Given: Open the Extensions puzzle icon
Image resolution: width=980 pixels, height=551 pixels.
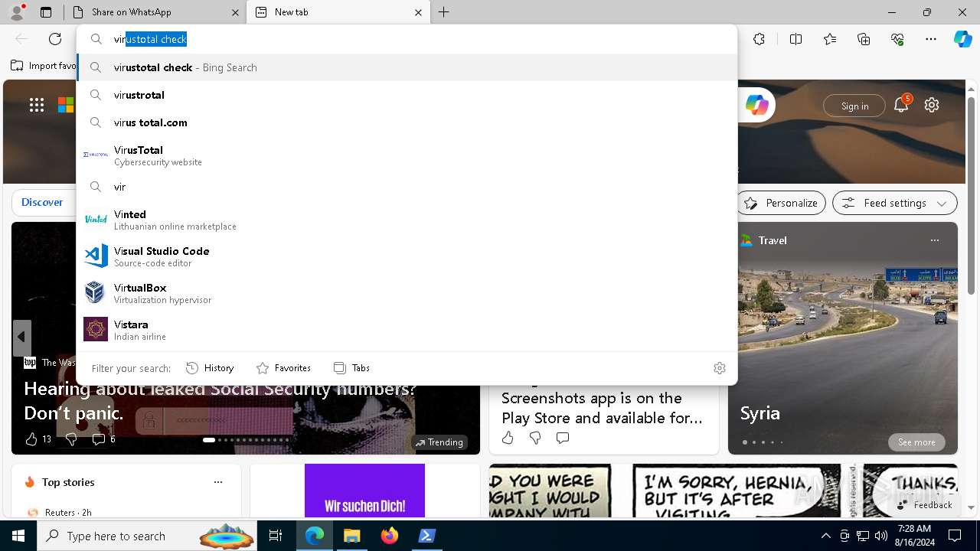Looking at the screenshot, I should coord(759,39).
